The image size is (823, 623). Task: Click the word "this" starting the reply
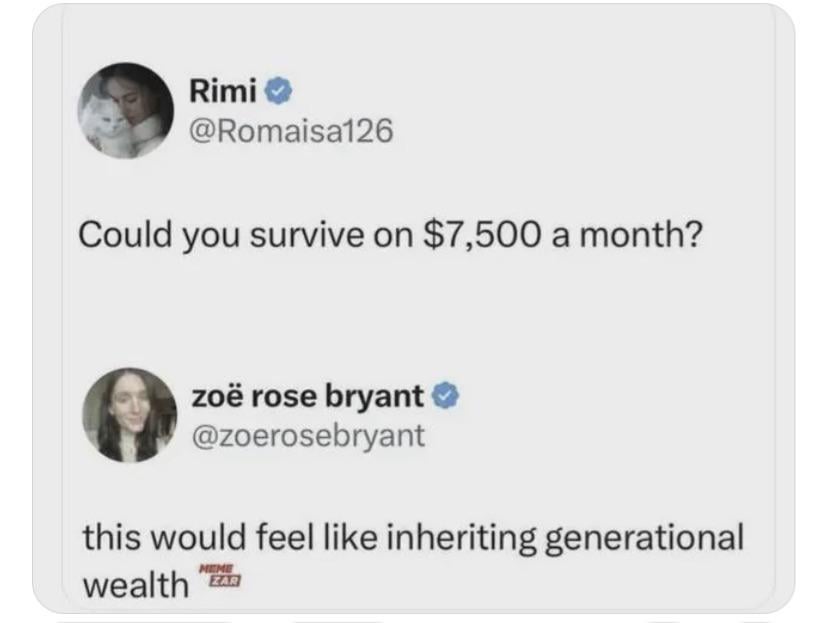[112, 538]
